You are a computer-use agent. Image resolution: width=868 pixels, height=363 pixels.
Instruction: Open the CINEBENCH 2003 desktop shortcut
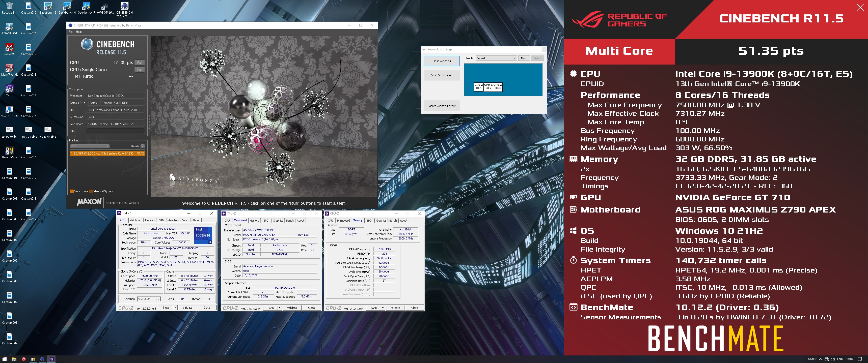tap(124, 10)
